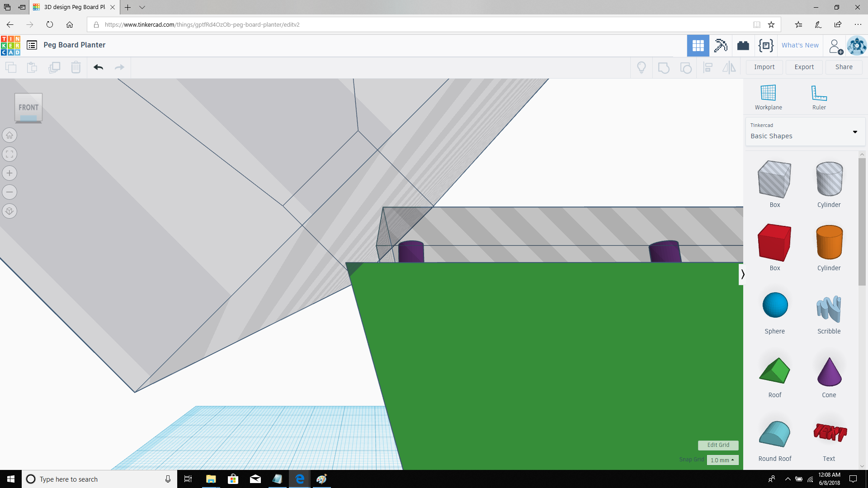Click the Import button
868x488 pixels.
click(x=764, y=67)
